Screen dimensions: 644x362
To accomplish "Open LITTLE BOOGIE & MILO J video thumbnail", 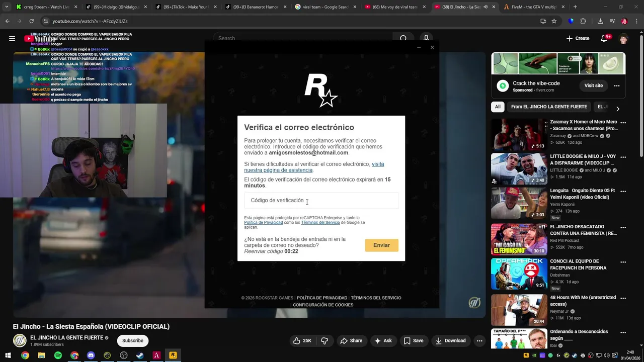I will [x=519, y=169].
